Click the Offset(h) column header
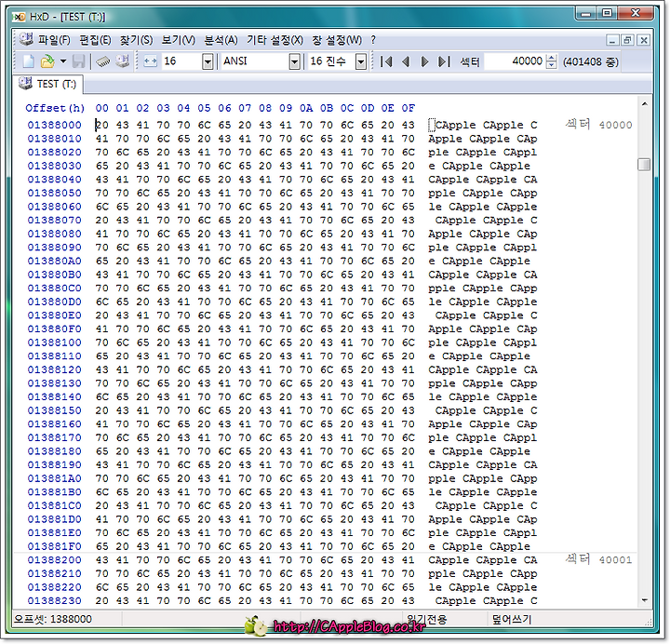670x644 pixels. [55, 108]
